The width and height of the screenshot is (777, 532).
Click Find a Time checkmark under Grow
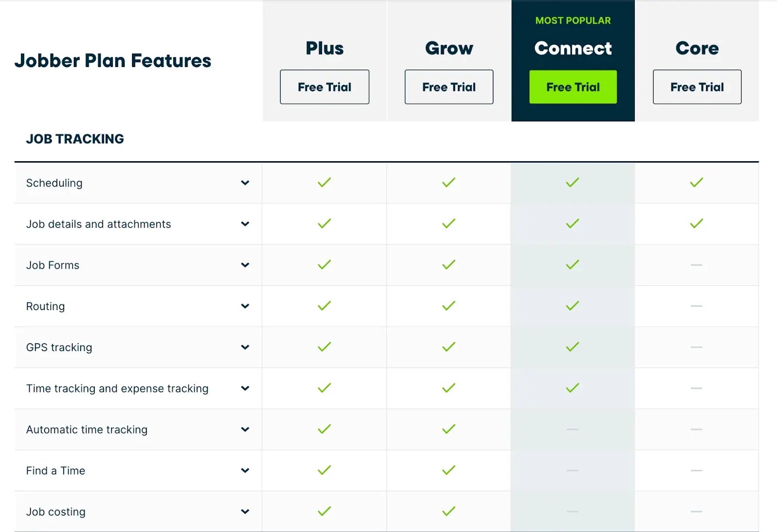(x=448, y=470)
